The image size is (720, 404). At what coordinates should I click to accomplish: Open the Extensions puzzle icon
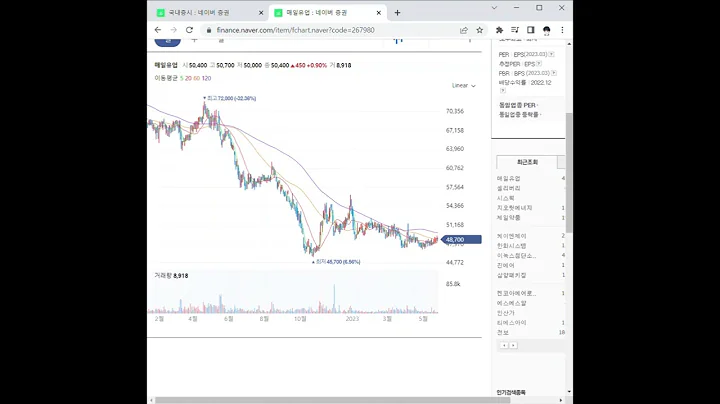499,30
